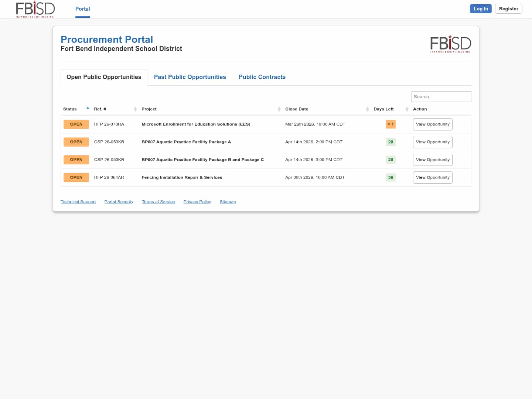Sort by Ref. # column sort icon
The width and height of the screenshot is (532, 399).
[135, 109]
